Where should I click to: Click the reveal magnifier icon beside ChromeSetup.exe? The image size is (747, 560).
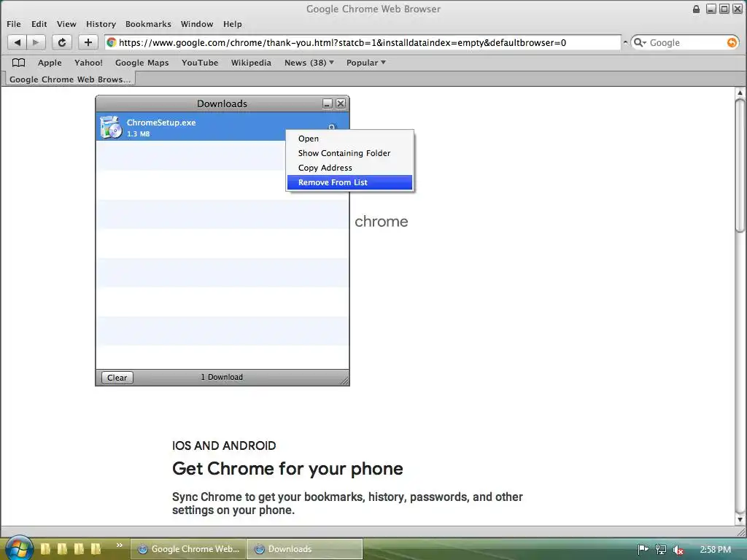[x=332, y=127]
